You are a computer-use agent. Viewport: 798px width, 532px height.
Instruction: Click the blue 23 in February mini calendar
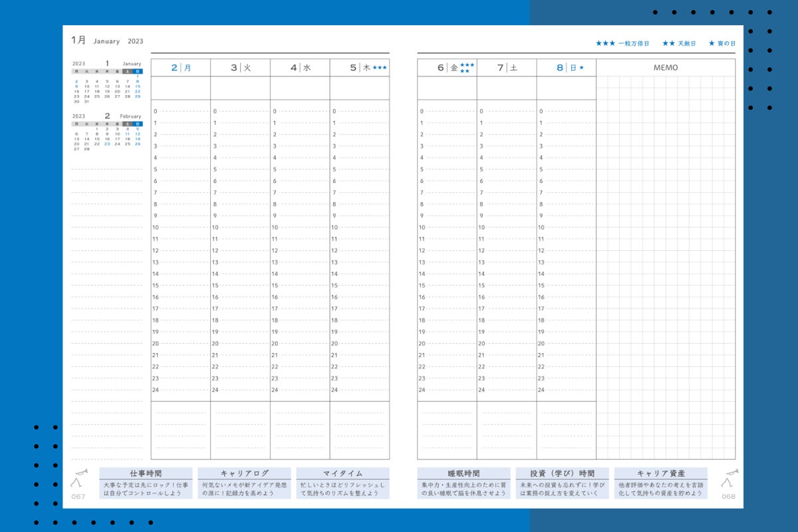click(107, 144)
